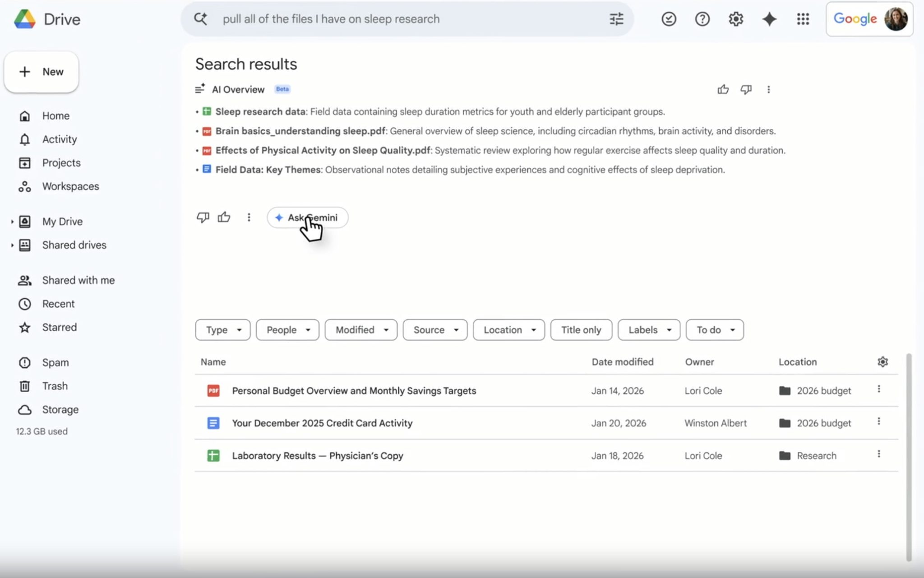Click the New button
Image resolution: width=924 pixels, height=578 pixels.
pos(42,72)
